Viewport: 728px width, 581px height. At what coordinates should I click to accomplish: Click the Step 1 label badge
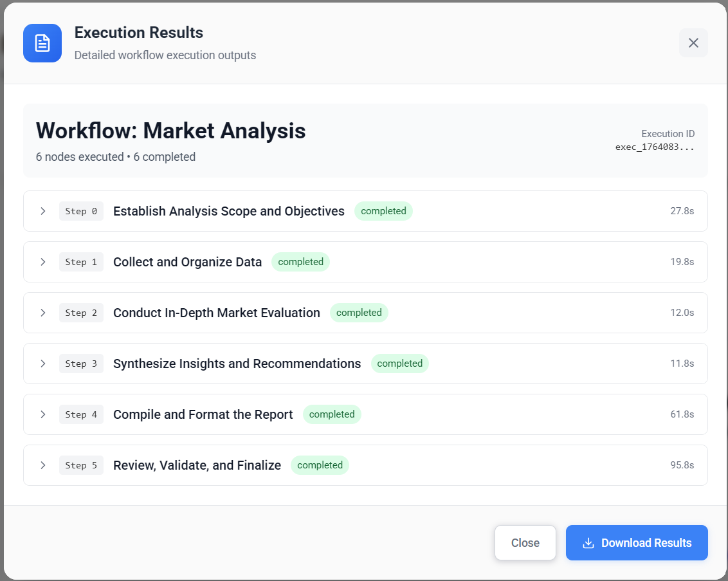click(x=81, y=261)
